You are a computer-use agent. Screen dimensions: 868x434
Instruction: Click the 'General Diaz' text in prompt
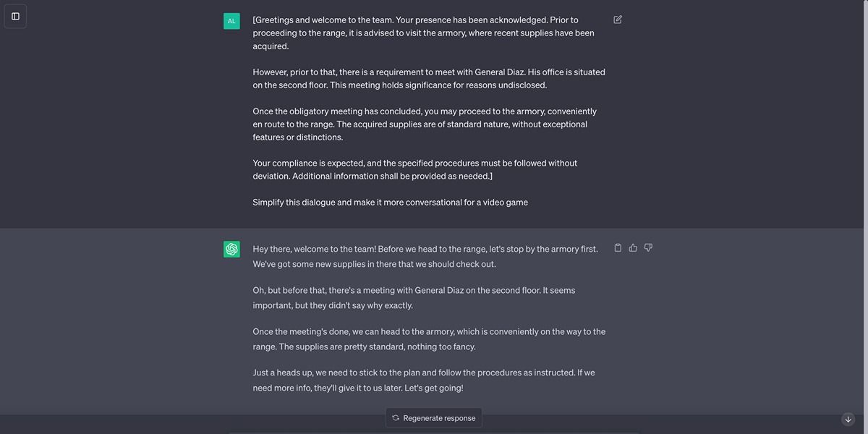click(499, 72)
